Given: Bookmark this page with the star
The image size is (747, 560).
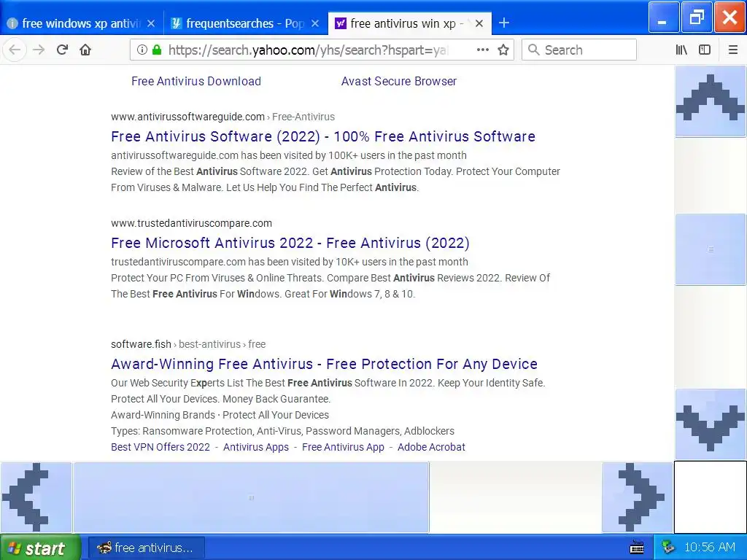Looking at the screenshot, I should tap(503, 50).
